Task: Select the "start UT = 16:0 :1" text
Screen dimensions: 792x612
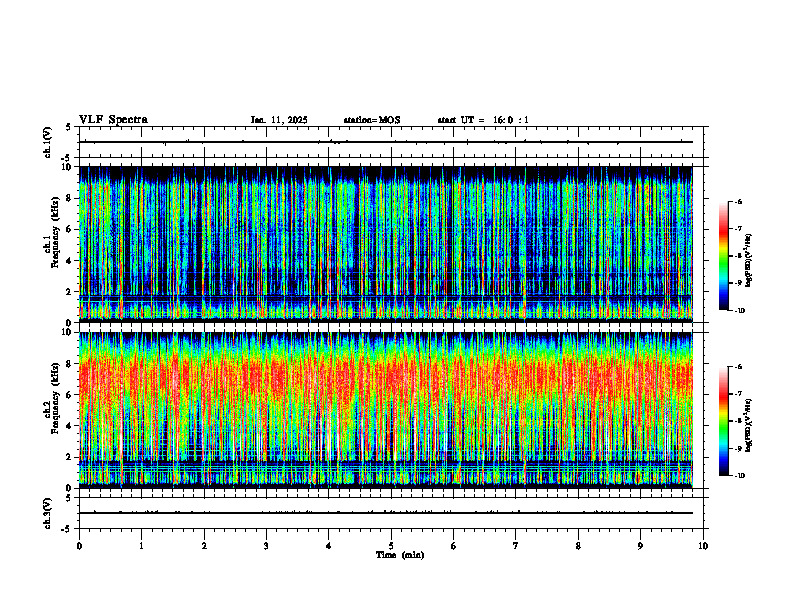Action: [483, 120]
